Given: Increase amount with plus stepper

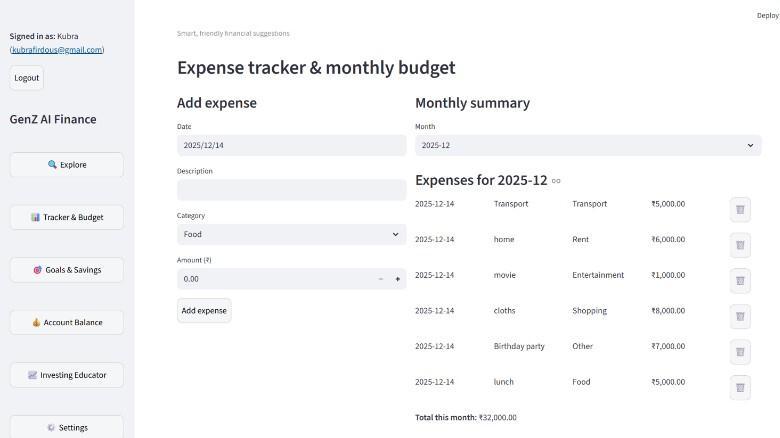Looking at the screenshot, I should (397, 279).
